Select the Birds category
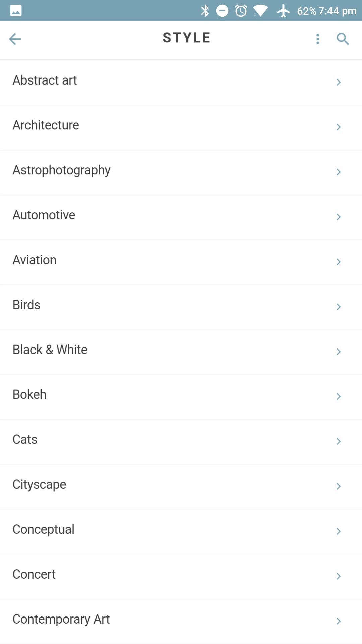 tap(26, 305)
